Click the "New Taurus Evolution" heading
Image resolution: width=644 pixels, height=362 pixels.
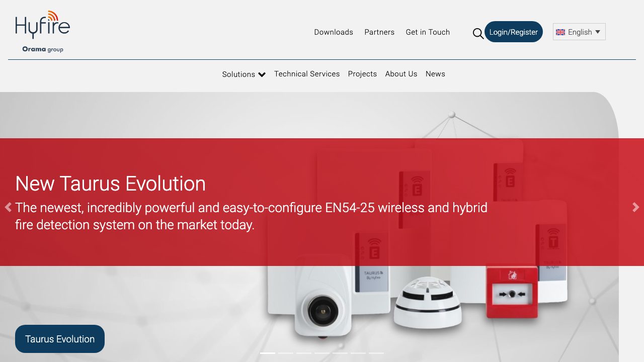(x=110, y=184)
